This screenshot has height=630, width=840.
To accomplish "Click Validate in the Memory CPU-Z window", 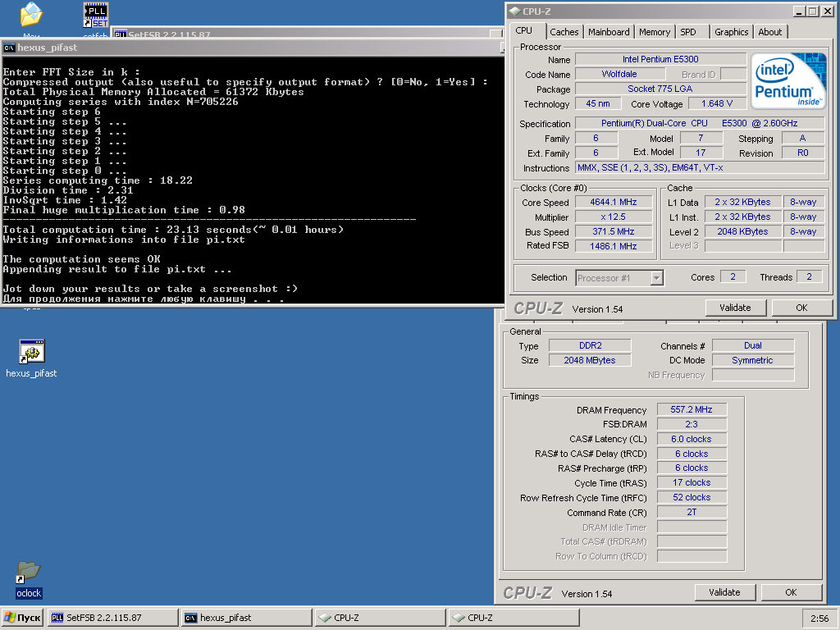I will click(724, 592).
